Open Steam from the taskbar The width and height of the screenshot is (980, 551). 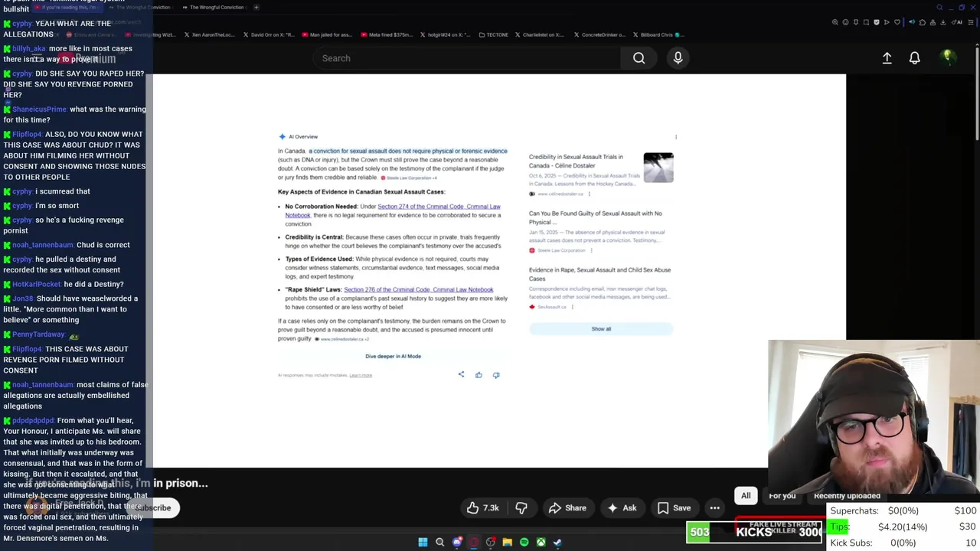[x=557, y=542]
